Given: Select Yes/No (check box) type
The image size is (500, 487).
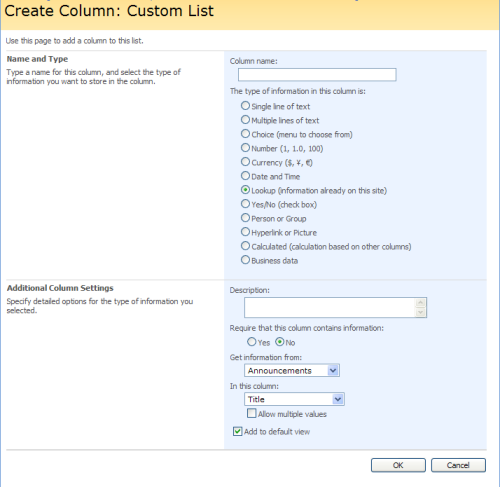Looking at the screenshot, I should [245, 204].
